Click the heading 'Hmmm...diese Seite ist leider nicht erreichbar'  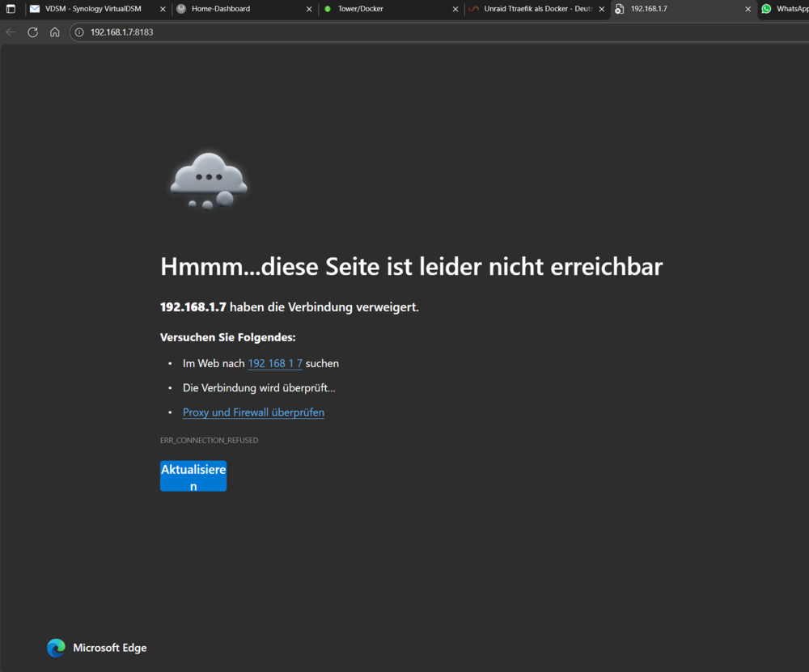coord(411,267)
